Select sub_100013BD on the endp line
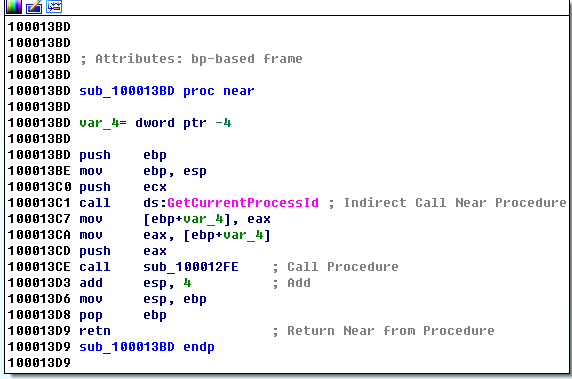Image resolution: width=572 pixels, height=379 pixels. pyautogui.click(x=127, y=347)
